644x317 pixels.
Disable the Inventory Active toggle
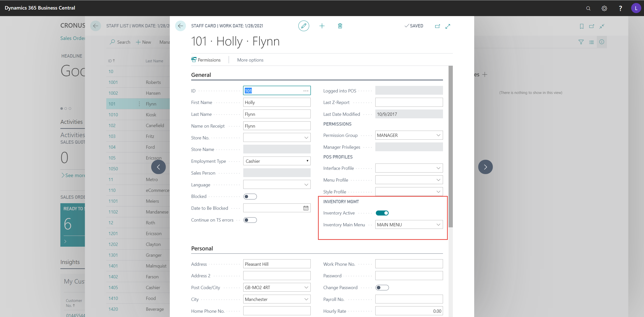[x=382, y=213]
